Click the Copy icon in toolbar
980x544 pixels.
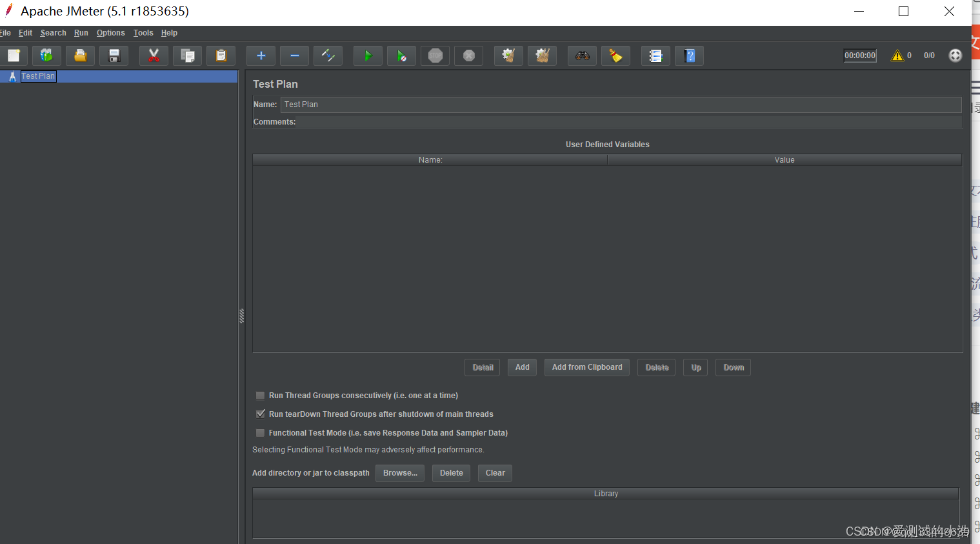[187, 55]
